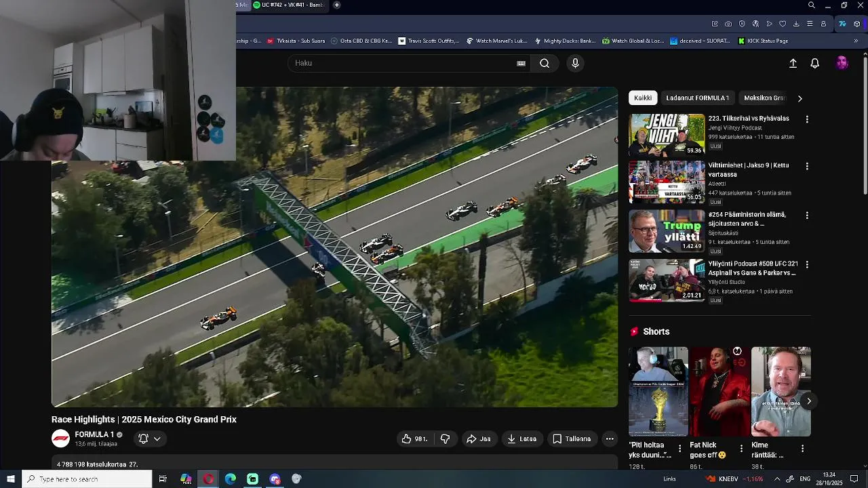
Task: Click the KNEBV stock widget in taskbar
Action: click(x=734, y=479)
